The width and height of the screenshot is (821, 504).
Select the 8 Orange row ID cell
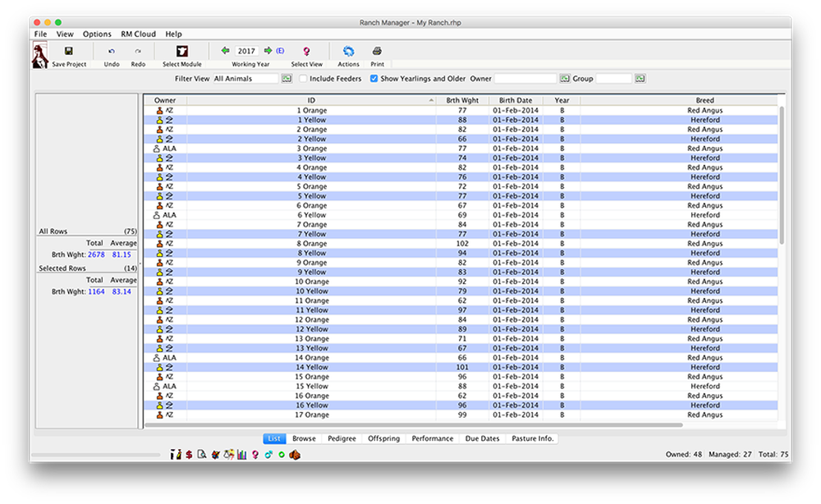pyautogui.click(x=311, y=243)
